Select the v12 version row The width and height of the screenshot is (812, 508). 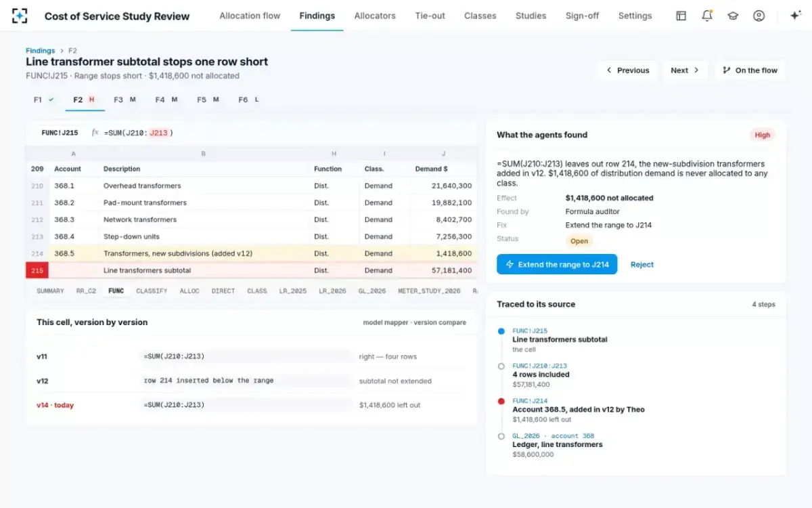(x=251, y=381)
